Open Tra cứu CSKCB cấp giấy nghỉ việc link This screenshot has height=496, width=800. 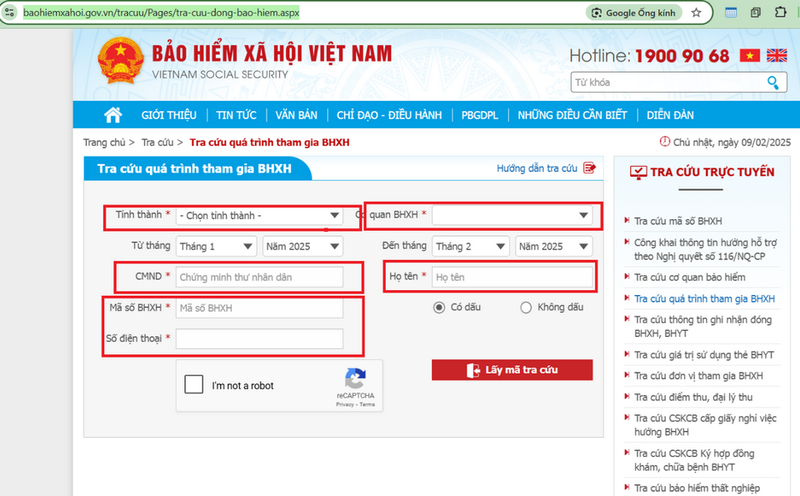click(705, 425)
